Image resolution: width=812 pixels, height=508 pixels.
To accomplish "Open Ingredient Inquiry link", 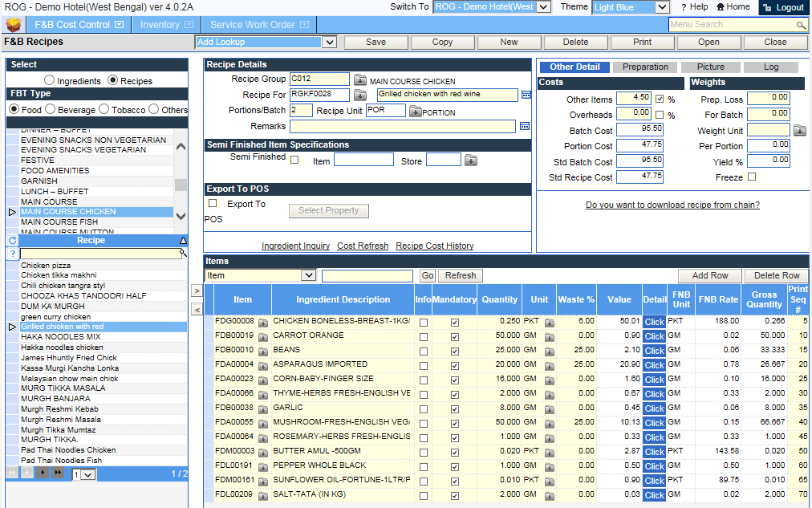I will pyautogui.click(x=296, y=246).
